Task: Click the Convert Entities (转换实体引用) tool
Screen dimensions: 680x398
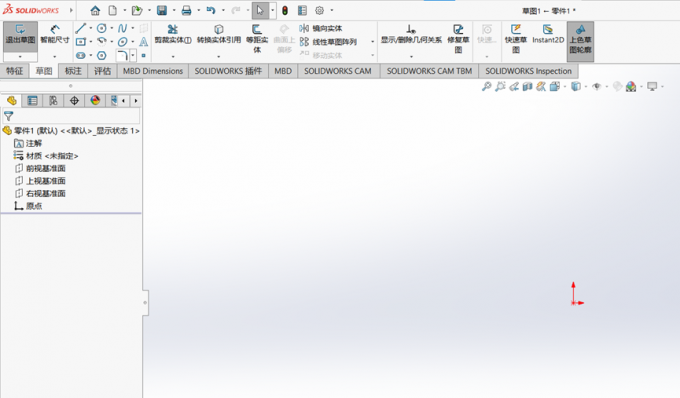Action: [x=219, y=34]
